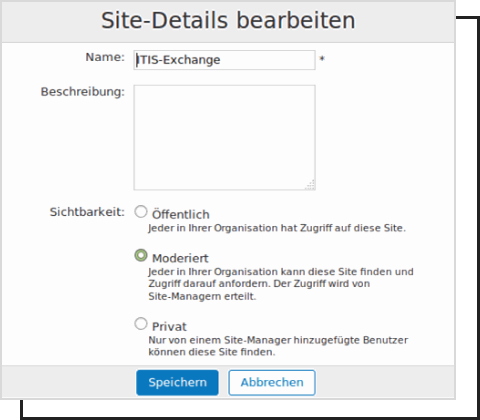Select the Moderiert visibility radio button

point(141,256)
